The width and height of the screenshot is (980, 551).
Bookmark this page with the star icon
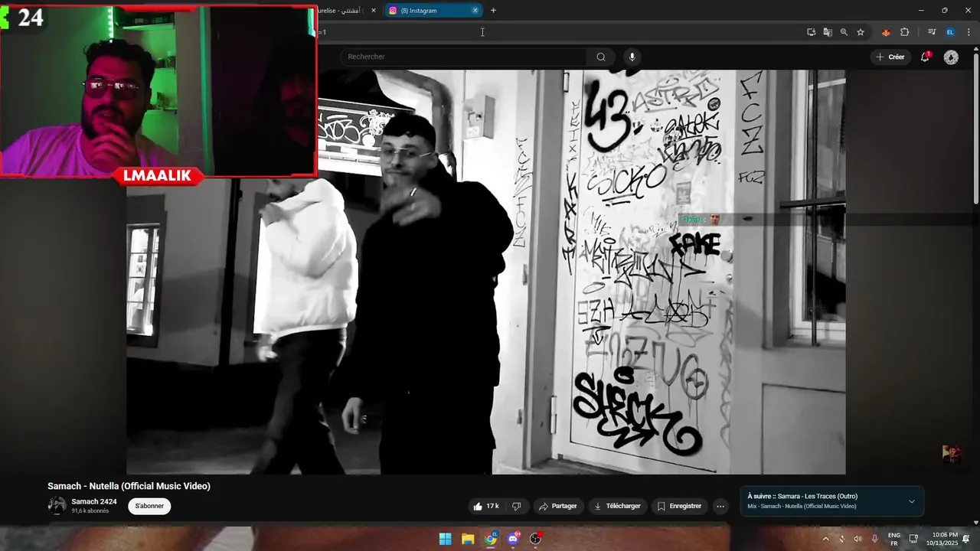click(861, 32)
